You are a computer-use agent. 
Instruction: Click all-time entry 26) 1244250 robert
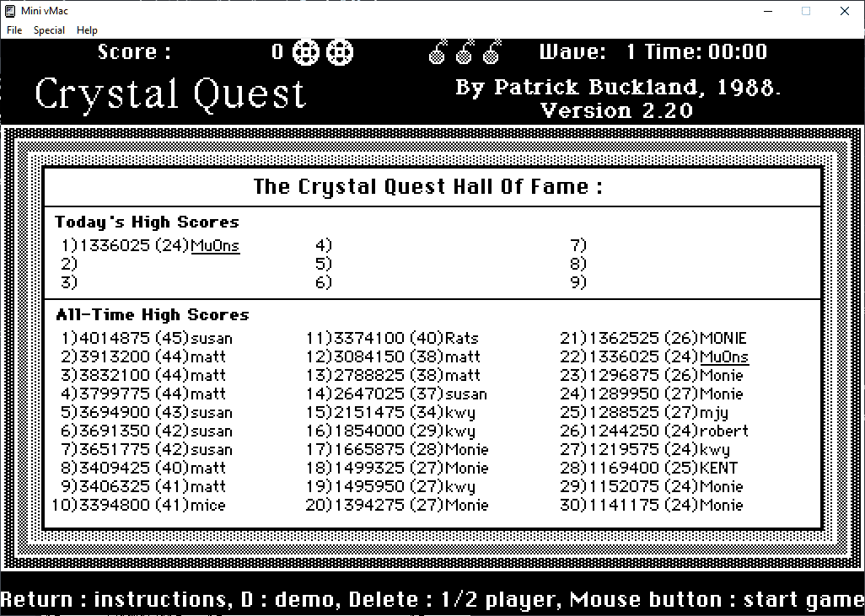[x=654, y=431]
